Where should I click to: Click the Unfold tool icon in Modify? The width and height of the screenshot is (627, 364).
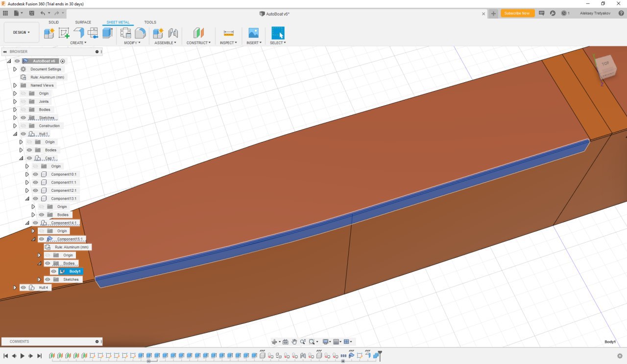pos(141,33)
